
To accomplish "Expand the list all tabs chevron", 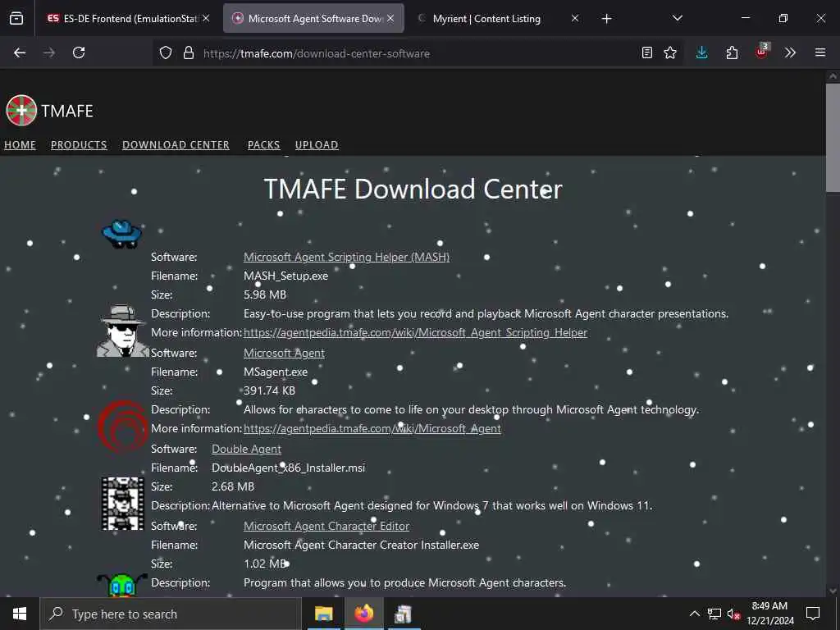I will point(677,18).
